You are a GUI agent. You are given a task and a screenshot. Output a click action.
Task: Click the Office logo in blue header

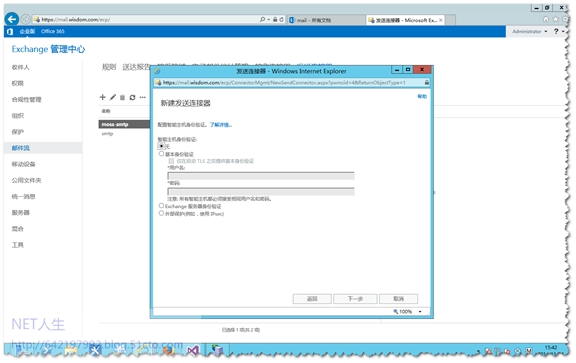click(x=10, y=32)
